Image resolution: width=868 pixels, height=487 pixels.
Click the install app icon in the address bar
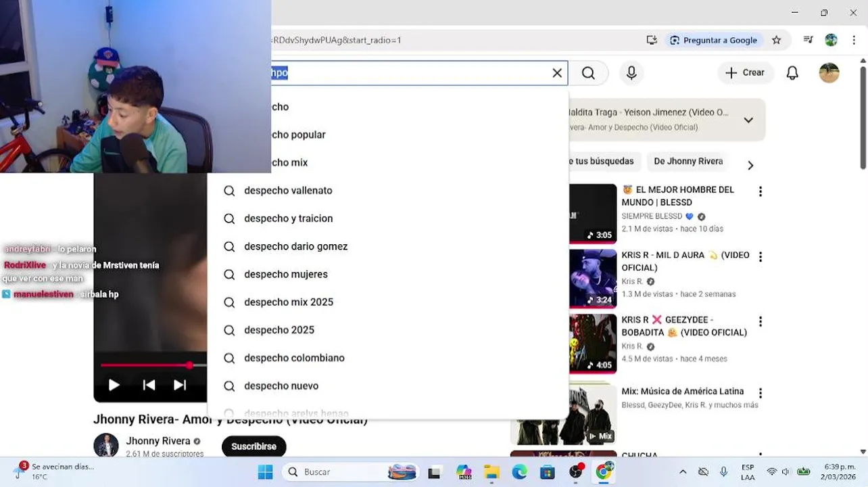(x=652, y=40)
